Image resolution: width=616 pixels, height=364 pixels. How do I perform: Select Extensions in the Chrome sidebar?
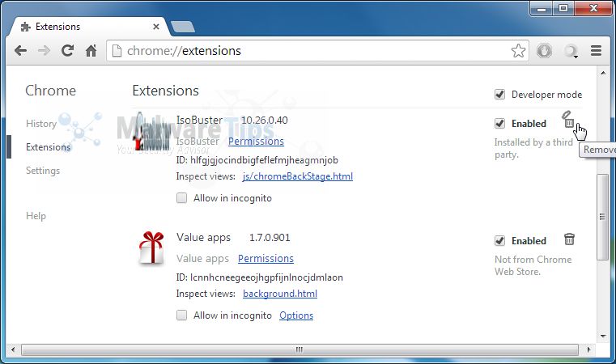coord(48,147)
